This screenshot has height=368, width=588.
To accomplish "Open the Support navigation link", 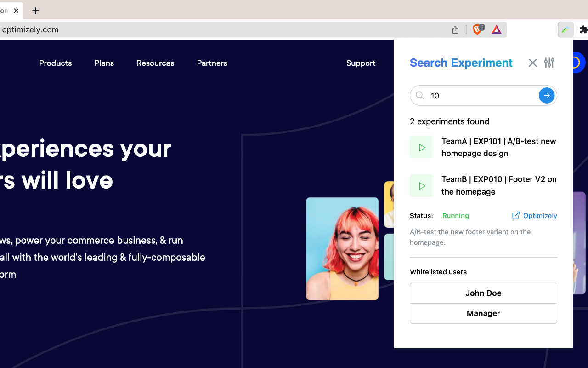I will pyautogui.click(x=361, y=63).
